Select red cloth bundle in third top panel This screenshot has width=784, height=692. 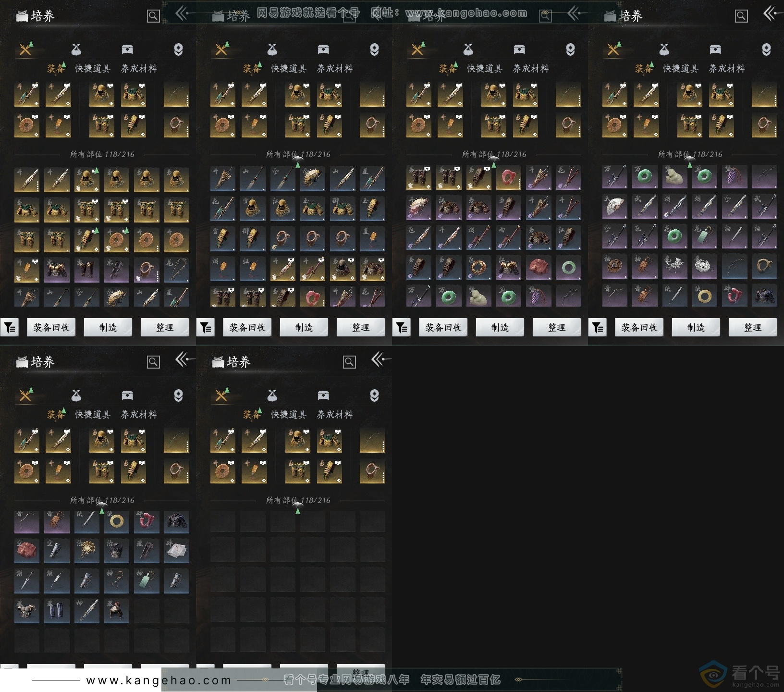(539, 267)
